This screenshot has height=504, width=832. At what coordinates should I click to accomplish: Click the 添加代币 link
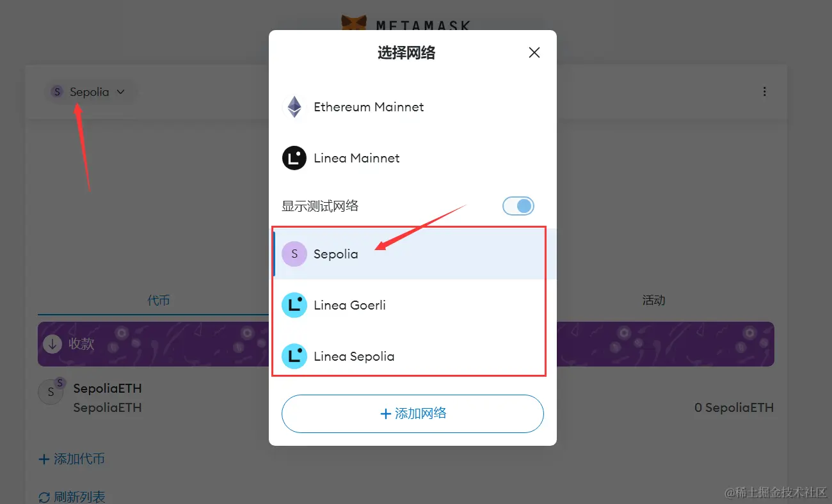tap(72, 459)
